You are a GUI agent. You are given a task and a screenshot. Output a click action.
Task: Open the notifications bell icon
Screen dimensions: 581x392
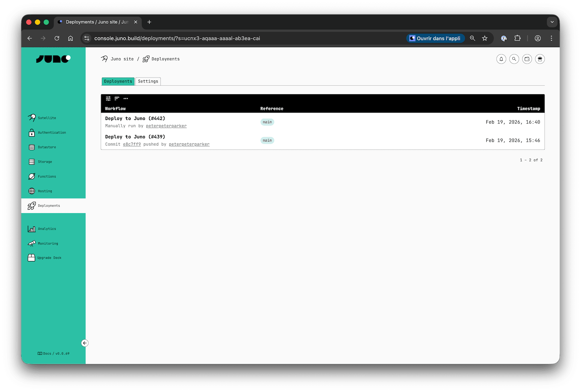click(501, 59)
